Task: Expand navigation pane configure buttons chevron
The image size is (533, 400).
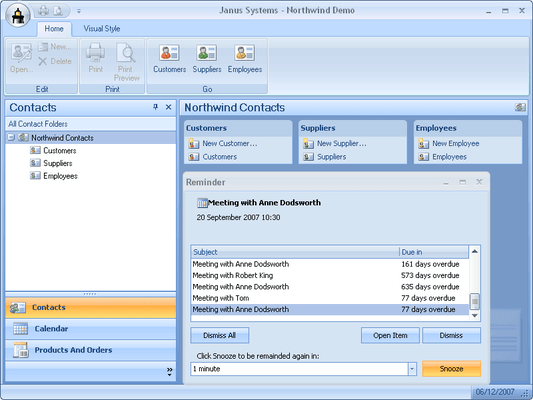Action: 169,371
